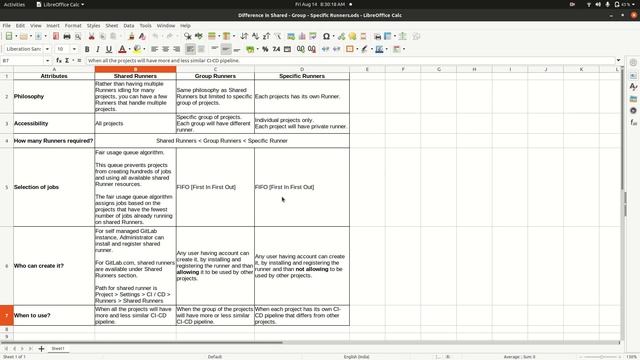This screenshot has width=640, height=360.
Task: Click the Clone Formatting paintbrush icon
Action: point(131,36)
